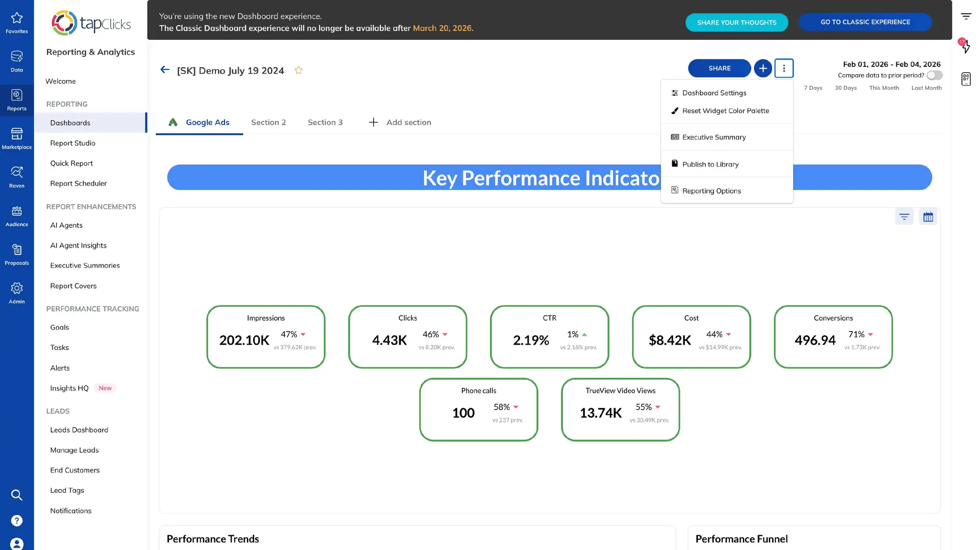The height and width of the screenshot is (550, 980).
Task: Open the Feb 01 - Feb 04 date range picker
Action: point(892,64)
